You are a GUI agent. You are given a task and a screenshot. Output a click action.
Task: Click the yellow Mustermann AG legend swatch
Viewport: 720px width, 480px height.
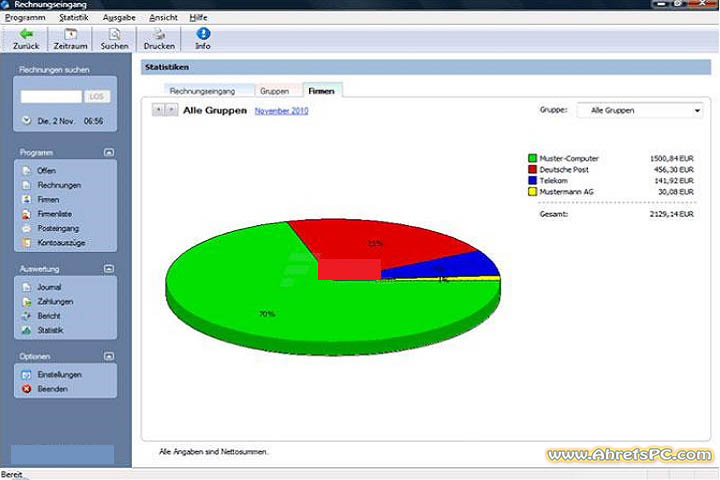[532, 192]
